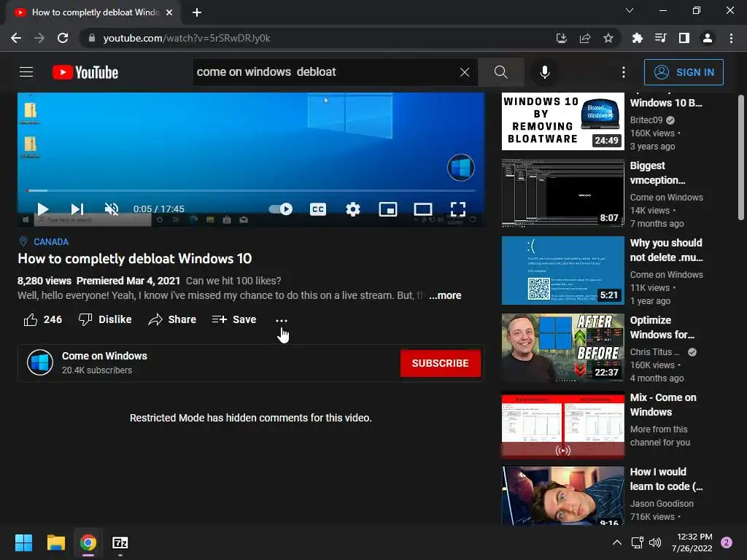747x560 pixels.
Task: Click the page vertical scrollbar
Action: point(741,157)
